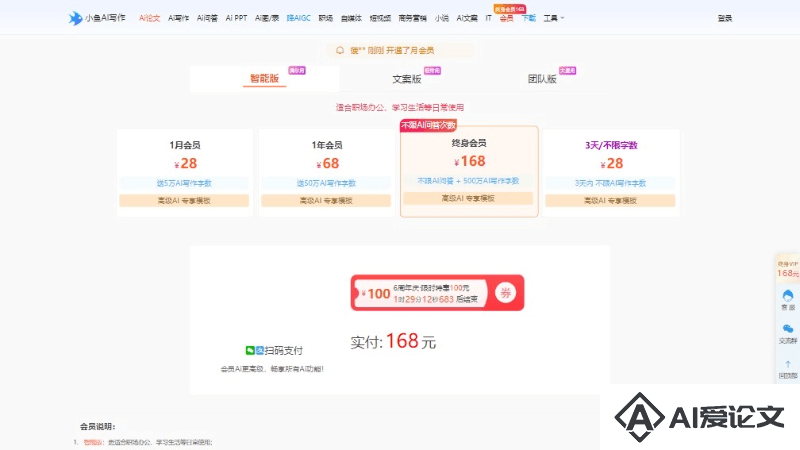Open the AI图/表 menu item

[267, 18]
